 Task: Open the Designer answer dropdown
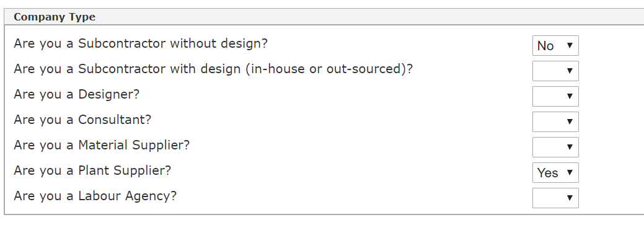coord(555,97)
